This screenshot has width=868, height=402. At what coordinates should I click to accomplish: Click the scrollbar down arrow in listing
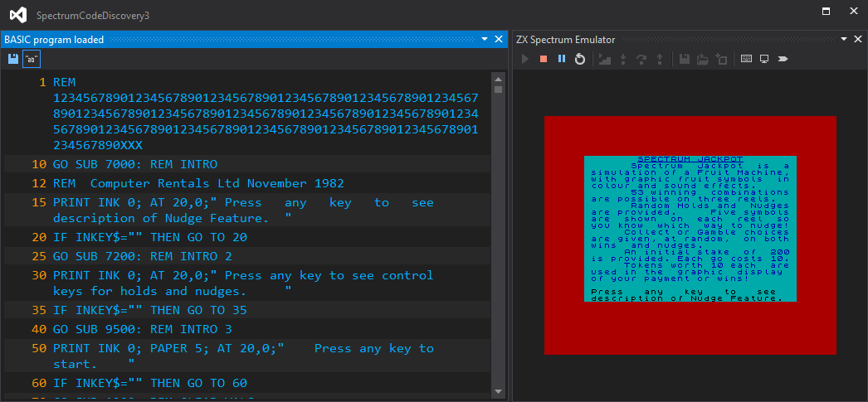pyautogui.click(x=498, y=391)
